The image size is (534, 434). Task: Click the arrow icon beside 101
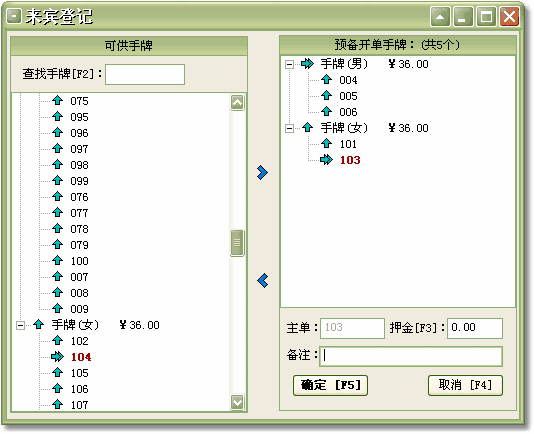click(x=327, y=144)
